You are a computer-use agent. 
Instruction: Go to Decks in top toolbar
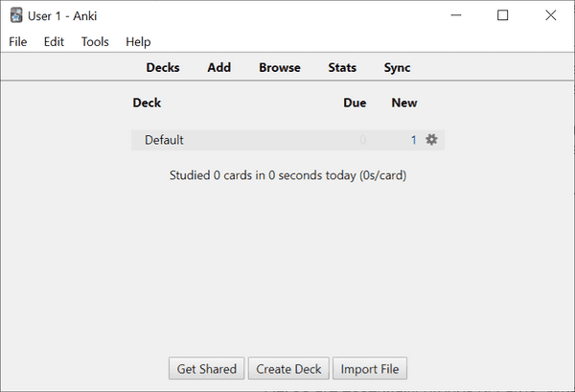[163, 68]
